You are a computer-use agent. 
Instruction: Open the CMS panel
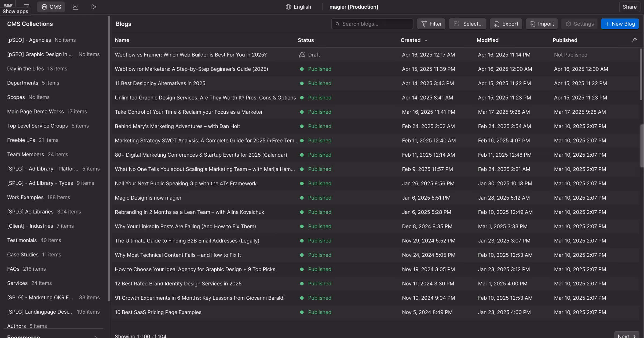51,7
